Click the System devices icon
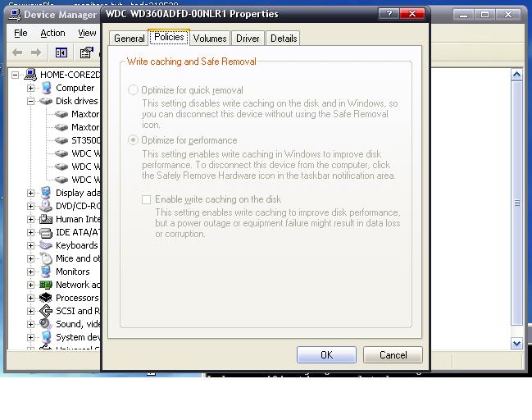The width and height of the screenshot is (532, 420). pos(46,337)
